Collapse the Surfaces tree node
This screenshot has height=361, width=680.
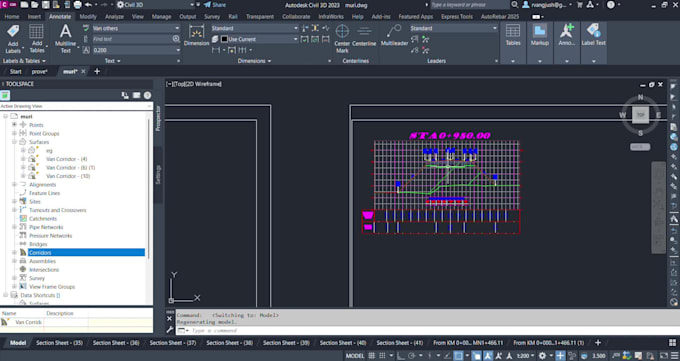pyautogui.click(x=14, y=142)
